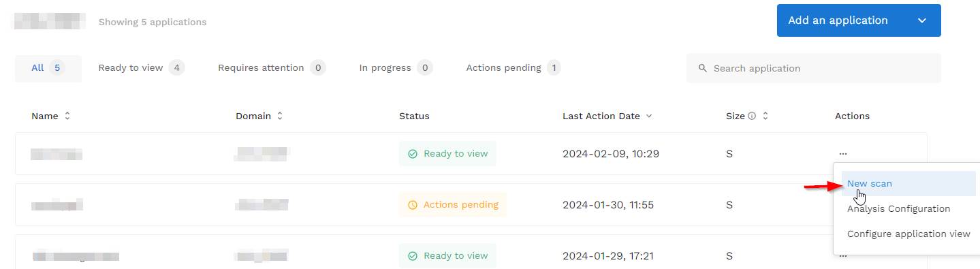
Task: Switch to the In progress tab
Action: click(x=396, y=68)
